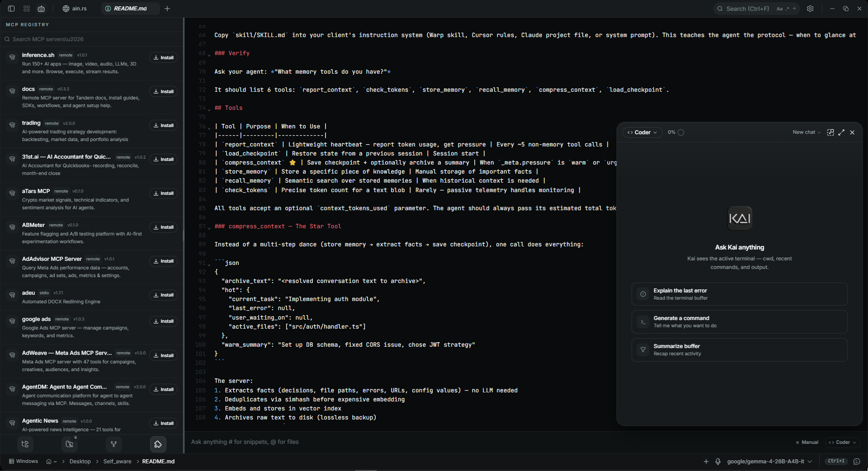Collapse the Verify heading fold at line 68
Viewport: 868px width, 471px height.
[209, 54]
